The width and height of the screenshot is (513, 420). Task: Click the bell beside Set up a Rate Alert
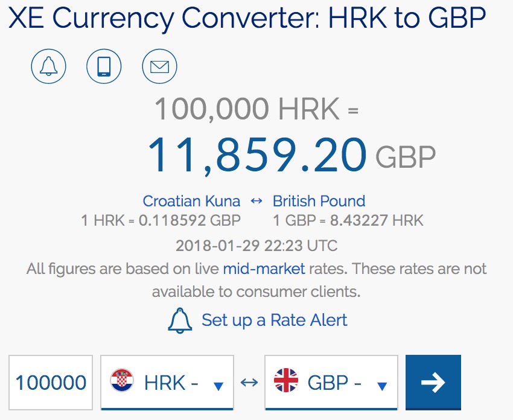coord(179,320)
